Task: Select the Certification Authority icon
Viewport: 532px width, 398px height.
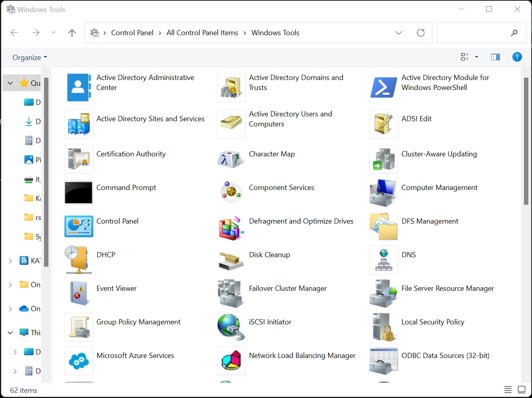Action: coord(79,159)
